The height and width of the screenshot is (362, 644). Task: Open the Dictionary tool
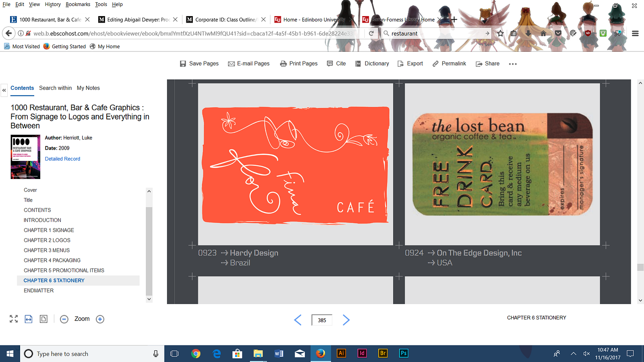point(372,64)
